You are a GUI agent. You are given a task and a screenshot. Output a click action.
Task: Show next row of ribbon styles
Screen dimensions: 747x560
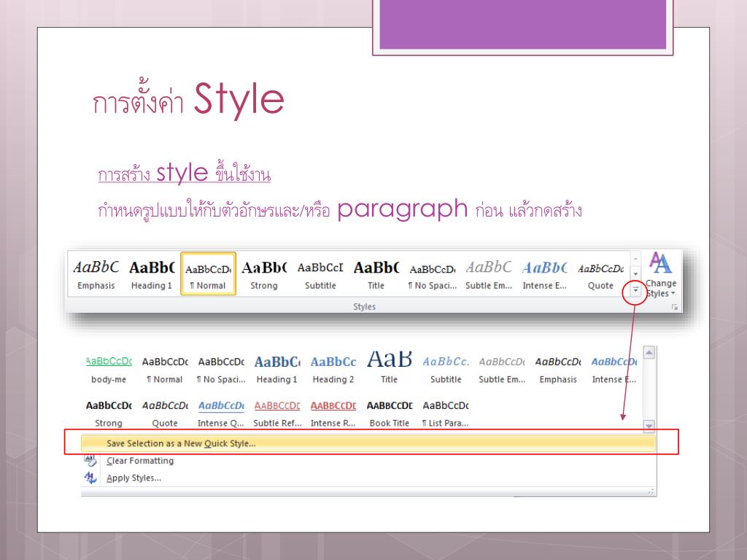635,274
